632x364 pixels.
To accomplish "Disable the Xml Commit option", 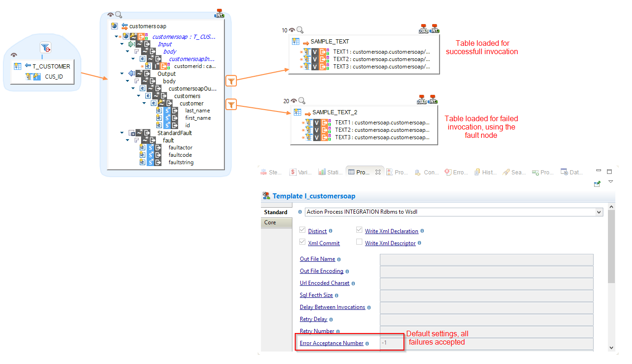I will pyautogui.click(x=302, y=241).
